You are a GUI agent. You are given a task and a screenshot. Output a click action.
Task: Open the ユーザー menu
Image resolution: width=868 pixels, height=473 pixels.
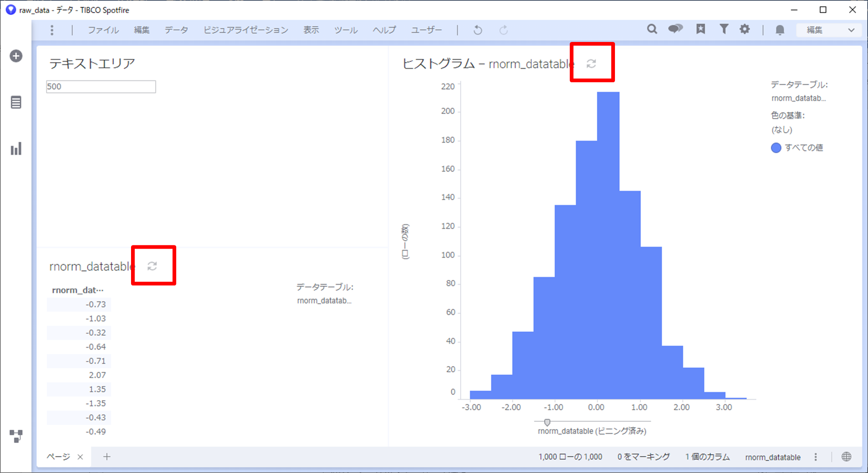(426, 30)
